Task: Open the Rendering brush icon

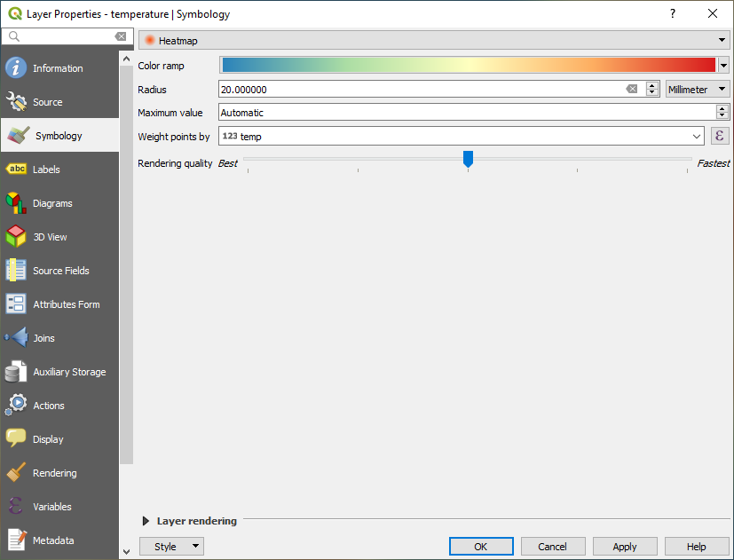Action: (x=16, y=472)
